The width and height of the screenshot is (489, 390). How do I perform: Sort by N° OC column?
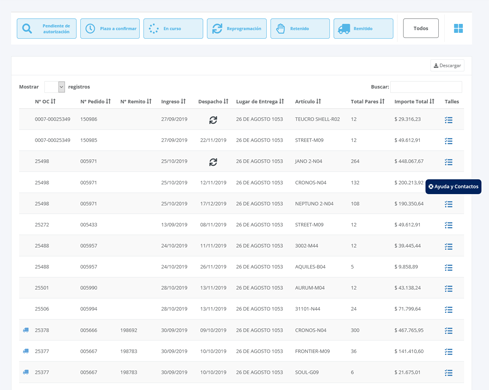(x=45, y=101)
